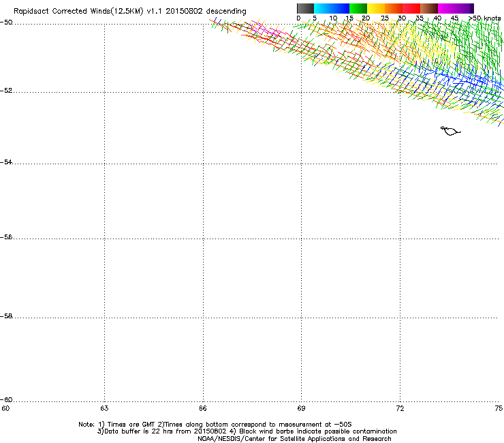Click the purple 45–50 knots legend segment
The image size is (504, 443).
click(464, 8)
